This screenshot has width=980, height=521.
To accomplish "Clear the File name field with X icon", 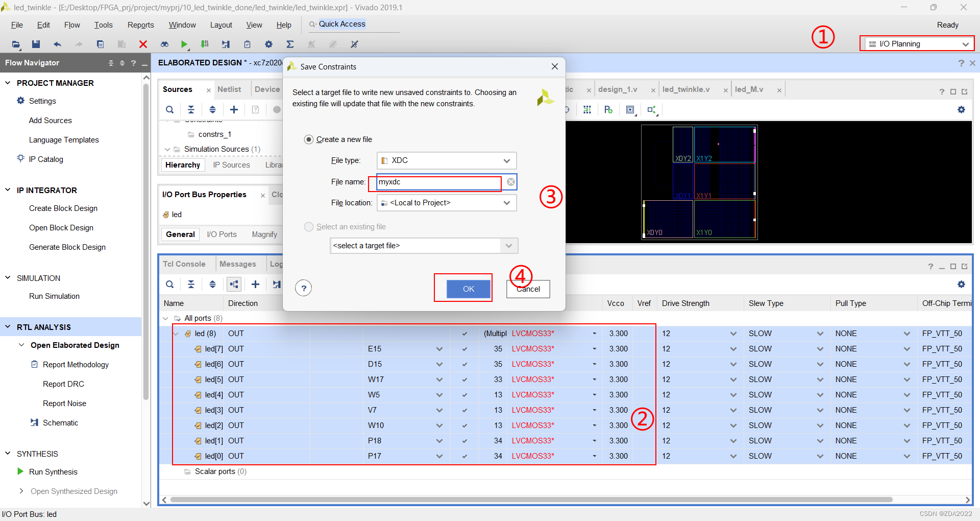I will [510, 182].
